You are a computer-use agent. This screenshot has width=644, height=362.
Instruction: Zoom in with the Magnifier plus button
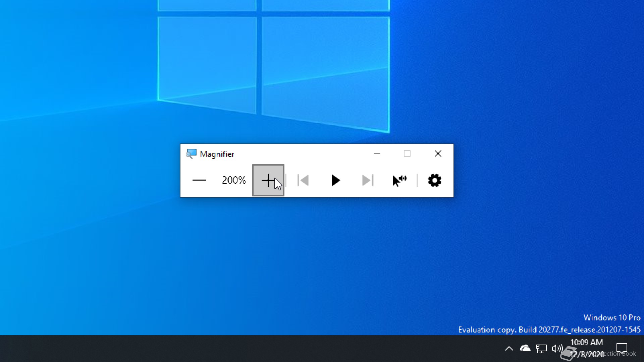pyautogui.click(x=268, y=180)
